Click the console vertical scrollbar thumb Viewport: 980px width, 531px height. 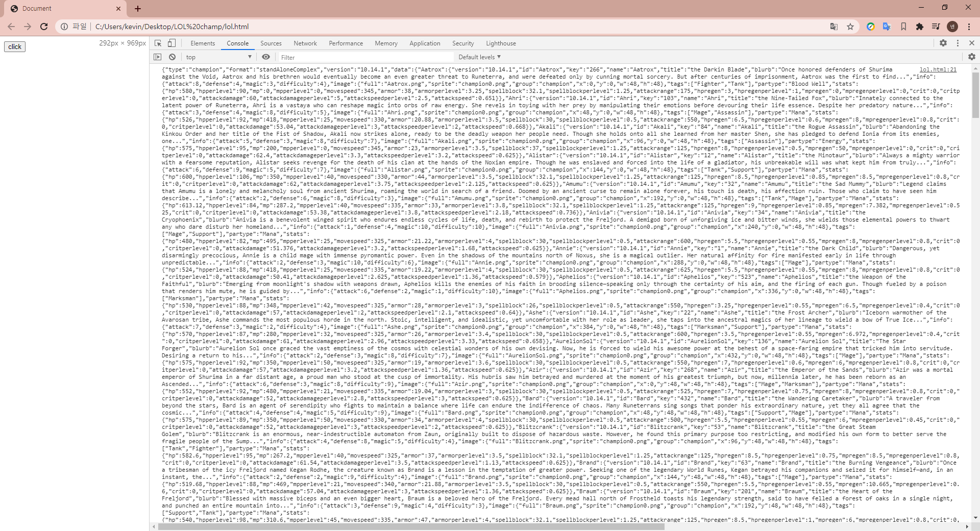975,95
